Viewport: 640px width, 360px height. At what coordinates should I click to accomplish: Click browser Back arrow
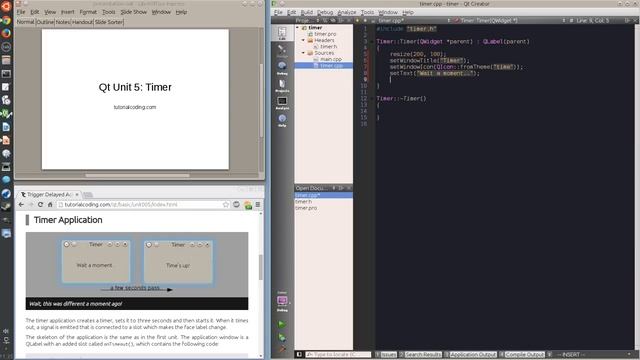[x=21, y=204]
